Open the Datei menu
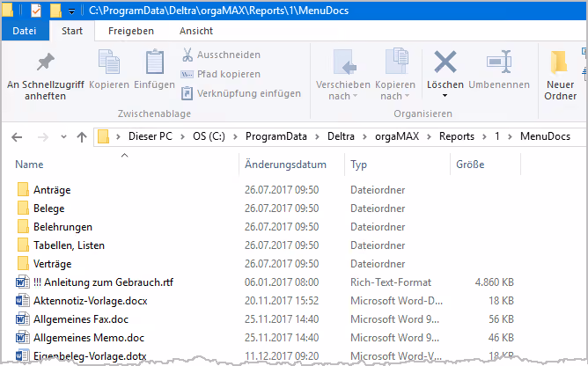 [25, 31]
